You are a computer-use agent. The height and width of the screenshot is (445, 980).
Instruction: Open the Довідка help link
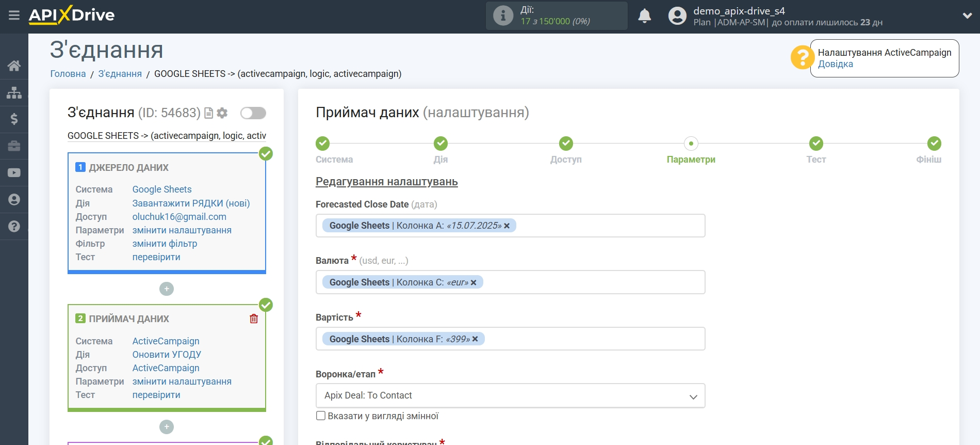835,64
